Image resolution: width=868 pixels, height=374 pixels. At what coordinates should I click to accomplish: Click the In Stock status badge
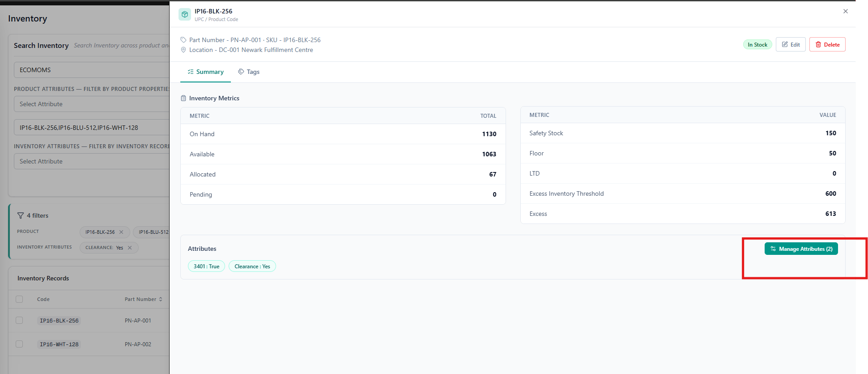click(x=757, y=44)
